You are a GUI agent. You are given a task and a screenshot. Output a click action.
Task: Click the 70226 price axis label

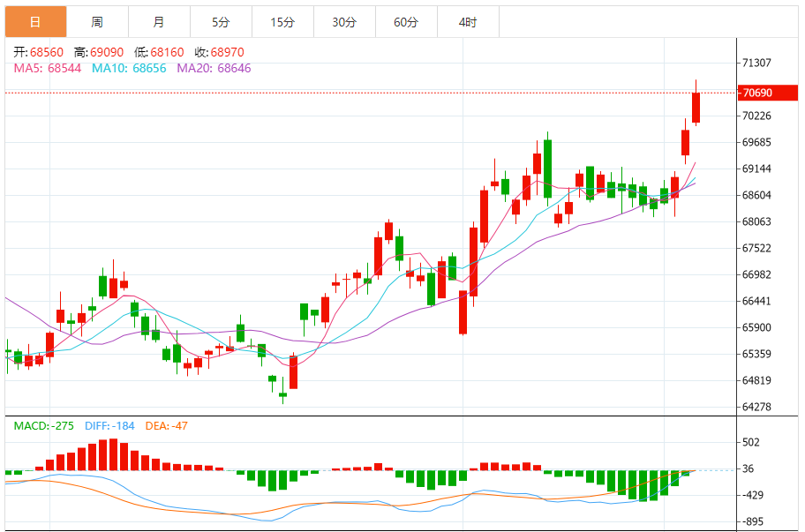(x=756, y=116)
